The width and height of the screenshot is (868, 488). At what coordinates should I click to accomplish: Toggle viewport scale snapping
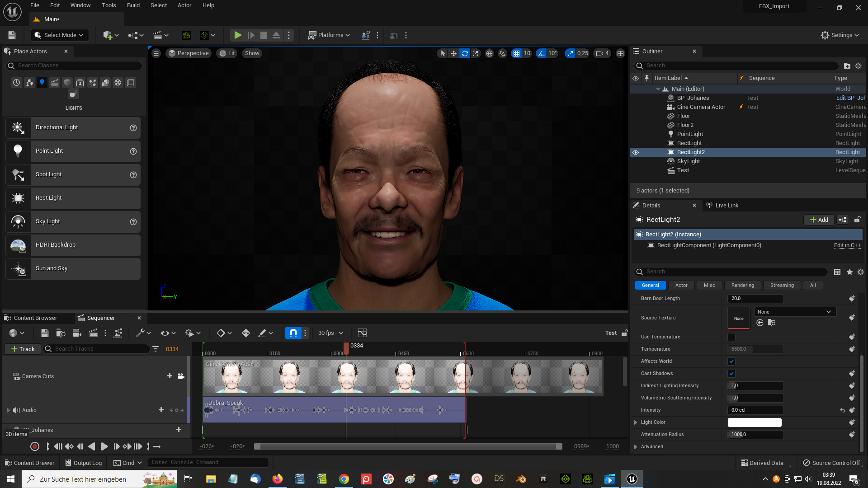click(x=571, y=53)
